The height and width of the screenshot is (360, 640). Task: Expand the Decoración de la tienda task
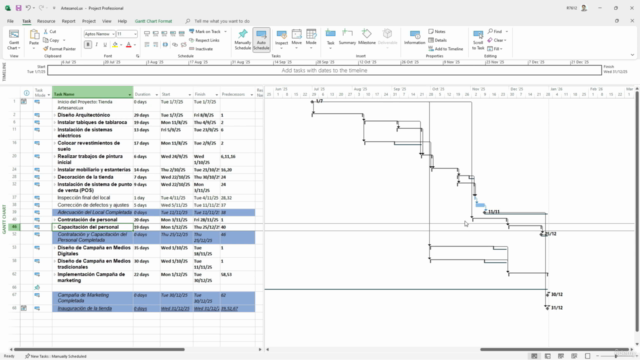[55, 177]
